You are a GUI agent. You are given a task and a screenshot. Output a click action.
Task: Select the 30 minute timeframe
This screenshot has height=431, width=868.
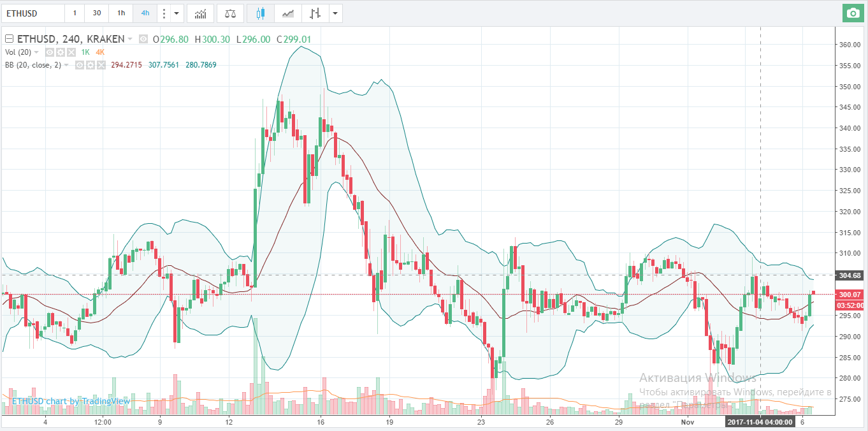96,13
